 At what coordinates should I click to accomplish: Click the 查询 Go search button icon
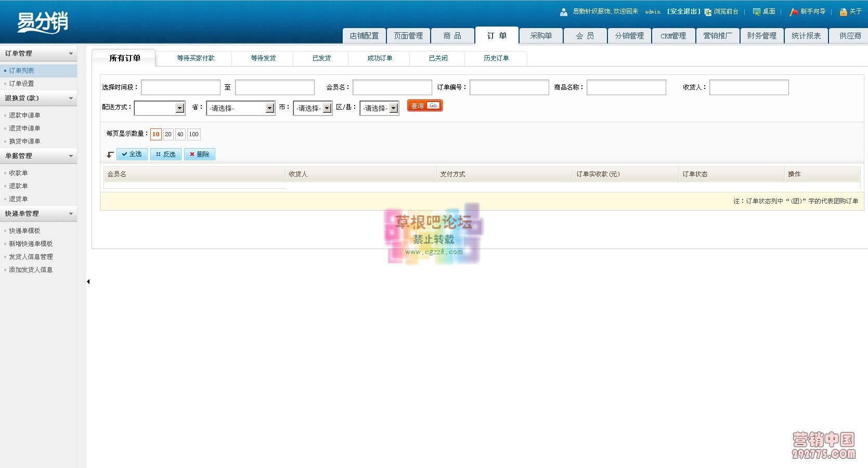pyautogui.click(x=424, y=105)
